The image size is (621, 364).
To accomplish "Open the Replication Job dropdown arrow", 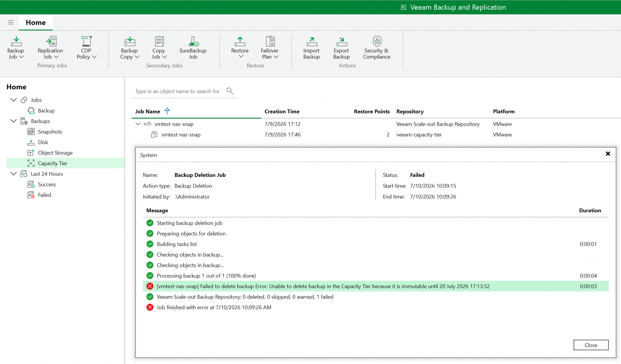I will point(57,57).
